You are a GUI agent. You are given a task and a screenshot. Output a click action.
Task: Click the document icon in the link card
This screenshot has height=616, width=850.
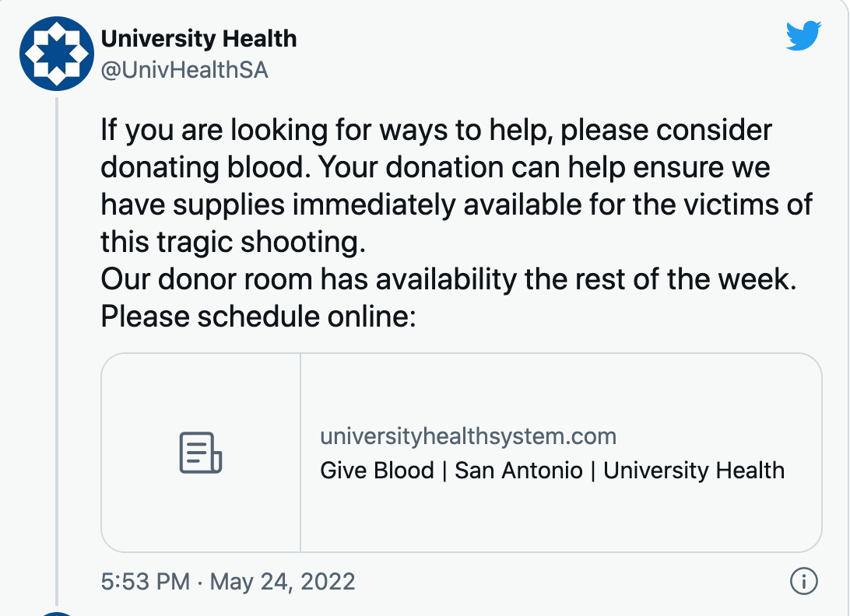pyautogui.click(x=201, y=453)
